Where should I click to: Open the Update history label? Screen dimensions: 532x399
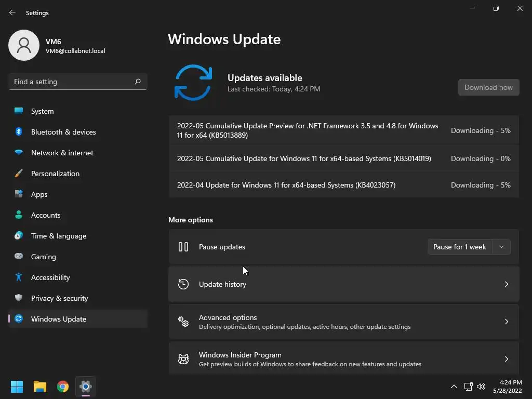click(x=222, y=284)
